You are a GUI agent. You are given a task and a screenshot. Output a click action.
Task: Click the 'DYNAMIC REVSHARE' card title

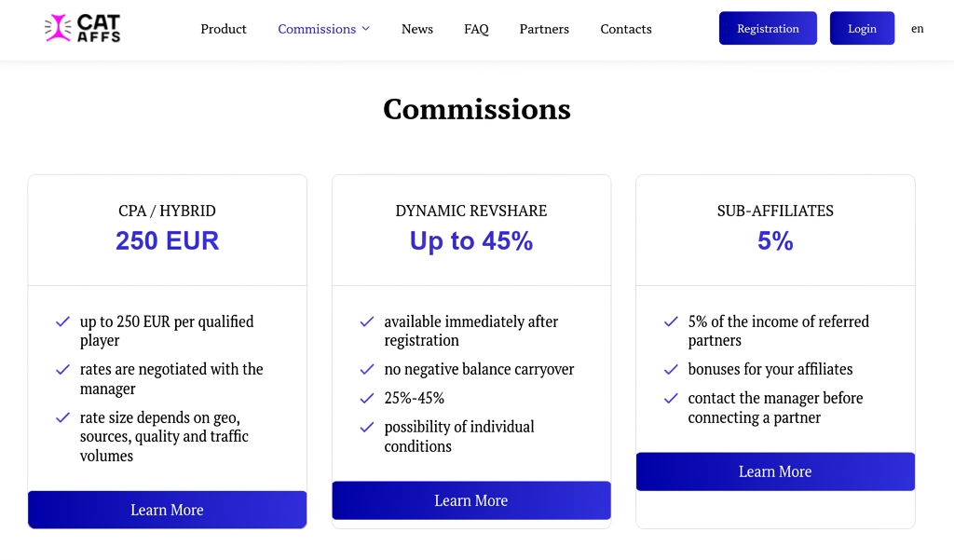click(x=471, y=211)
